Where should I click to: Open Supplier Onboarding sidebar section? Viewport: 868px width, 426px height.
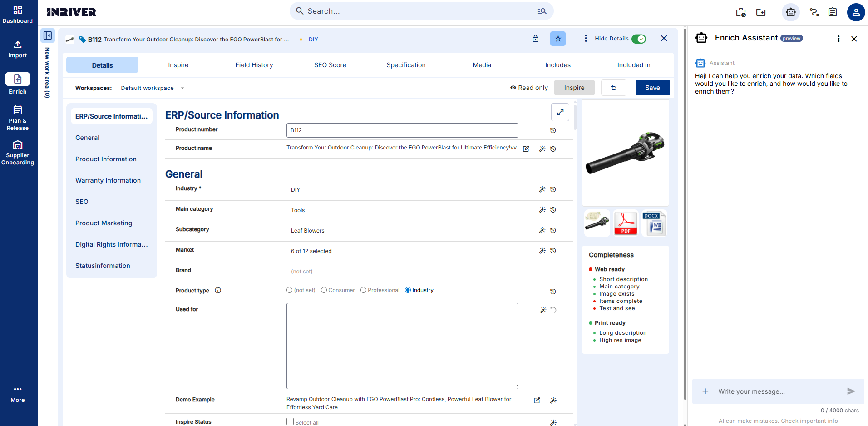pyautogui.click(x=18, y=153)
